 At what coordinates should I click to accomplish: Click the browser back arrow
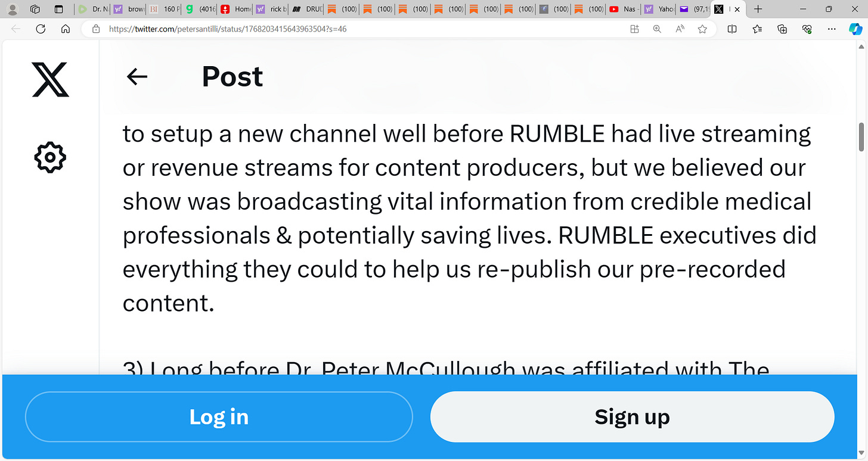point(16,29)
